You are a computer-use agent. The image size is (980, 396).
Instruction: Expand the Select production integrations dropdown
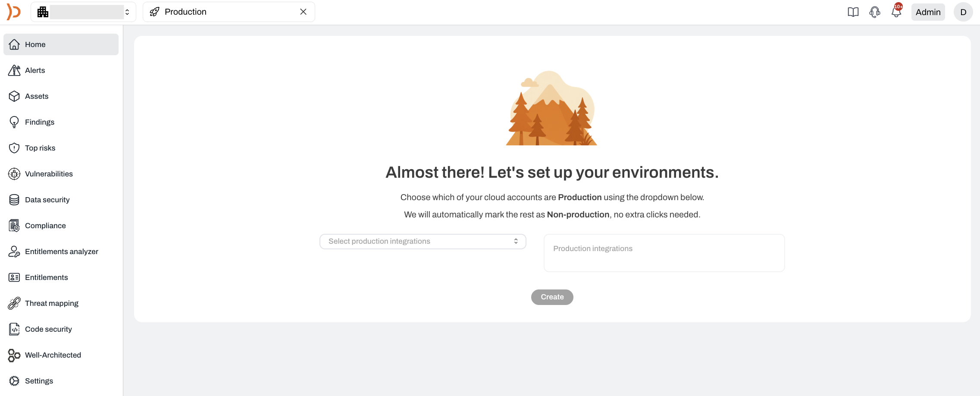[423, 241]
